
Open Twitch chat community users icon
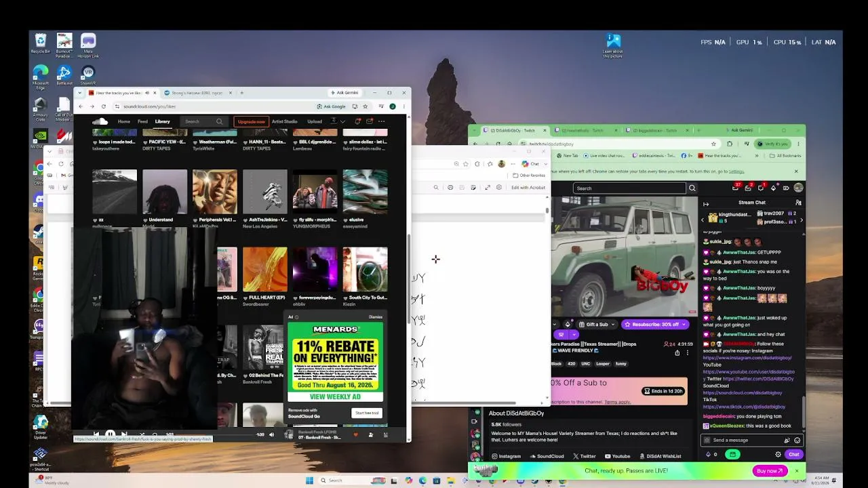[798, 203]
